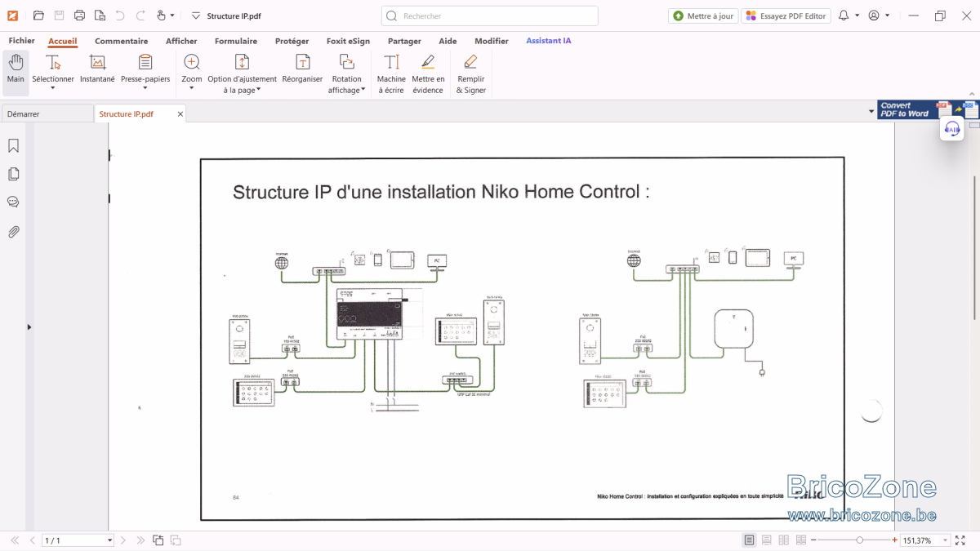Enable continuous facing view mode

[x=801, y=540]
